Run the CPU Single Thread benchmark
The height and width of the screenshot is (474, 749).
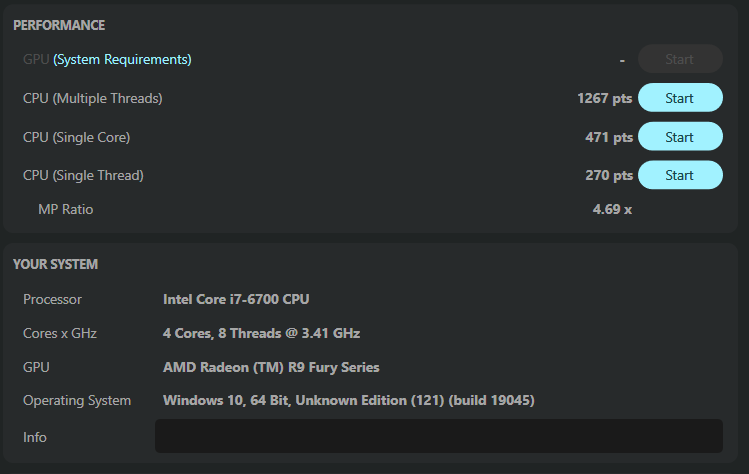point(680,175)
